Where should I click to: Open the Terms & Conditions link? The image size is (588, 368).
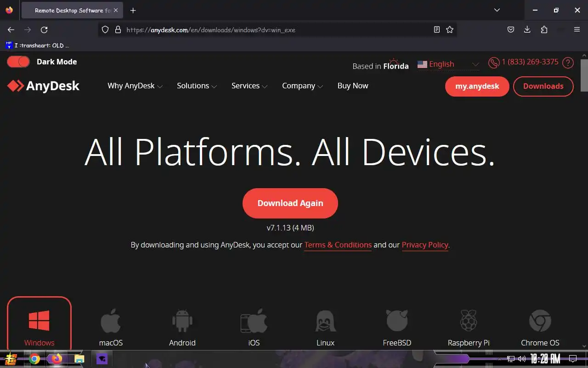(338, 245)
